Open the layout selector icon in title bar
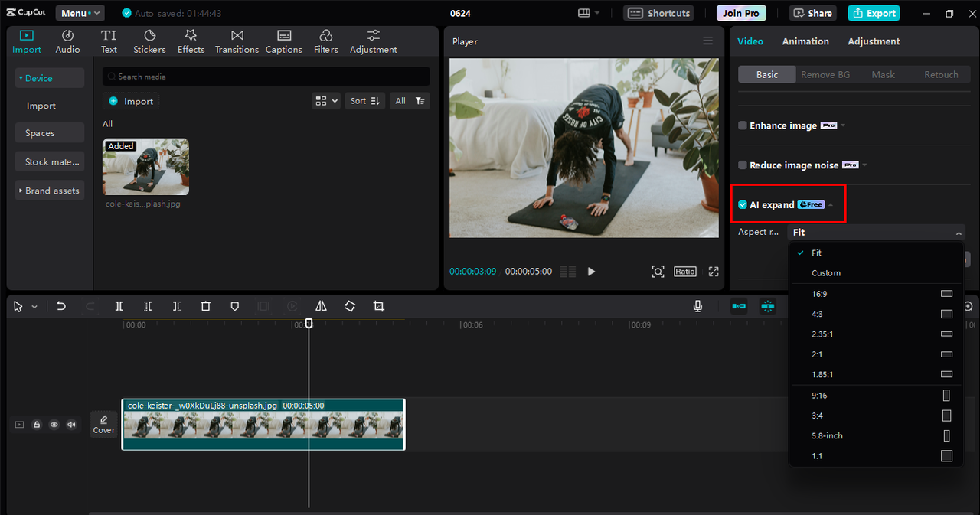Image resolution: width=980 pixels, height=515 pixels. [589, 13]
